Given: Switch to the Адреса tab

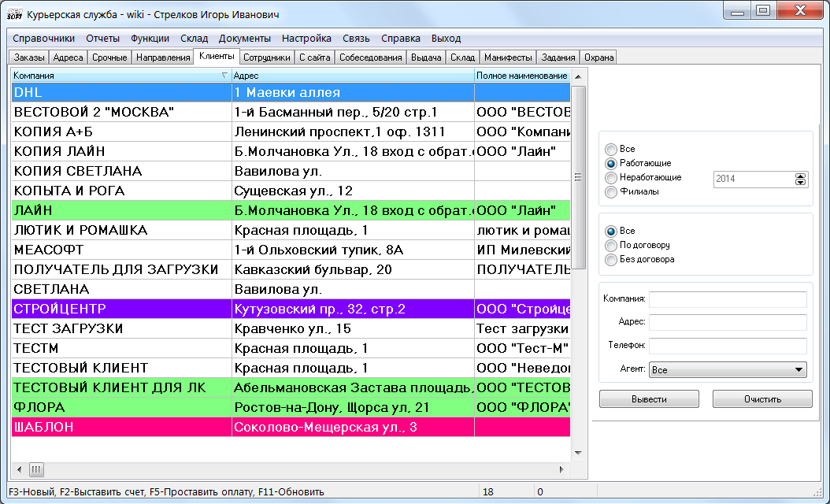Looking at the screenshot, I should click(x=69, y=57).
